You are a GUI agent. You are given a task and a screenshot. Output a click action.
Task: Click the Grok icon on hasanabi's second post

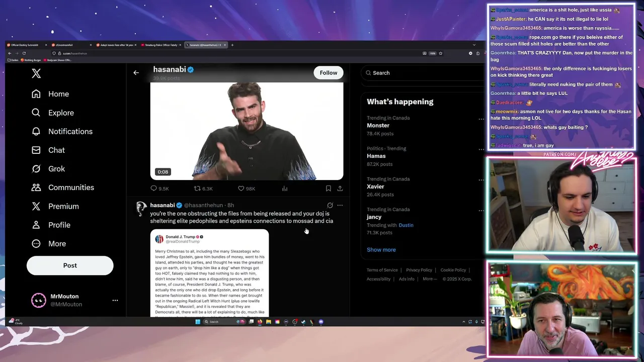[x=330, y=205]
